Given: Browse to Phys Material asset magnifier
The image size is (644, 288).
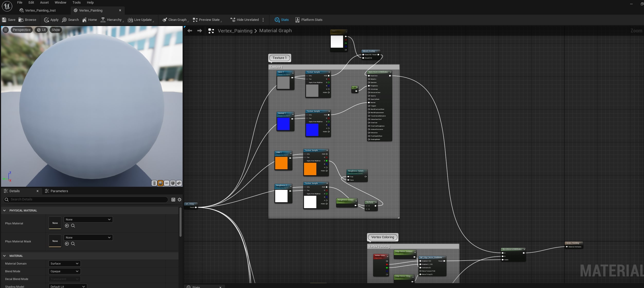Looking at the screenshot, I should coord(73,226).
